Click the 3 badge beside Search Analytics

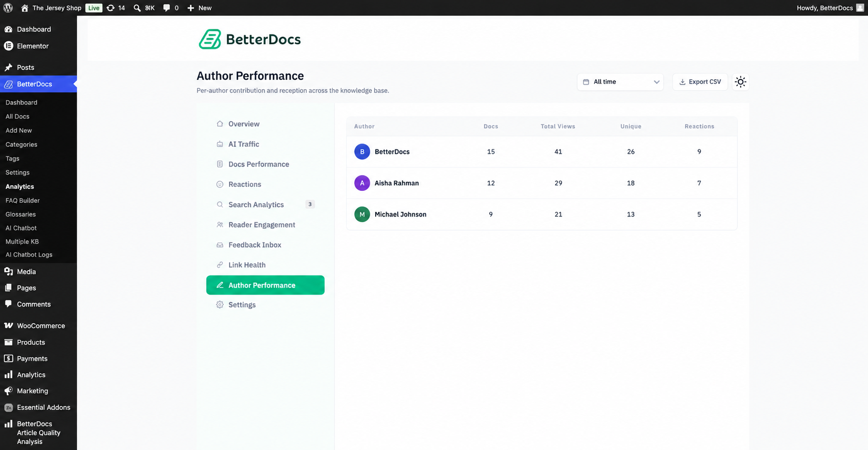pos(310,204)
